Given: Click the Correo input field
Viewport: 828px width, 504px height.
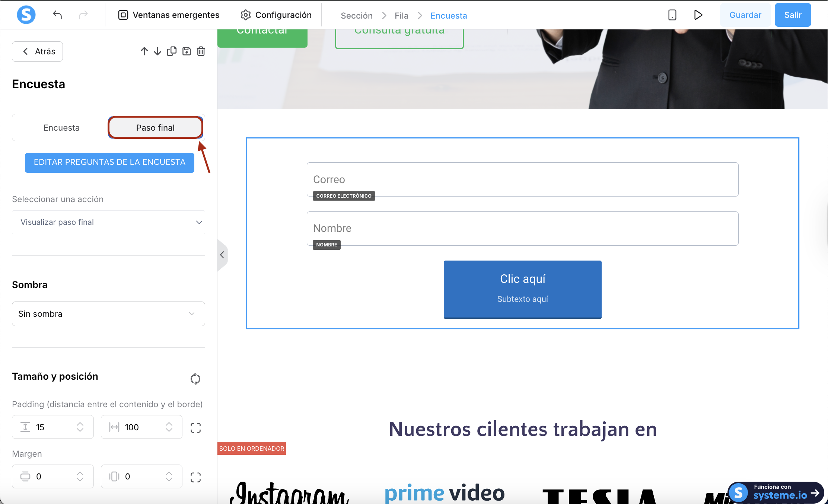Looking at the screenshot, I should 522,179.
